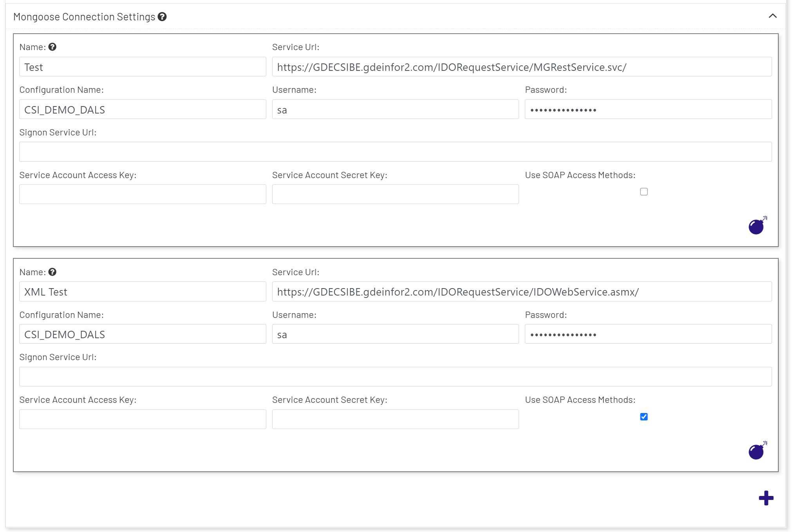Uncheck SOAP Access Methods for XML Test
The width and height of the screenshot is (792, 532).
point(644,417)
